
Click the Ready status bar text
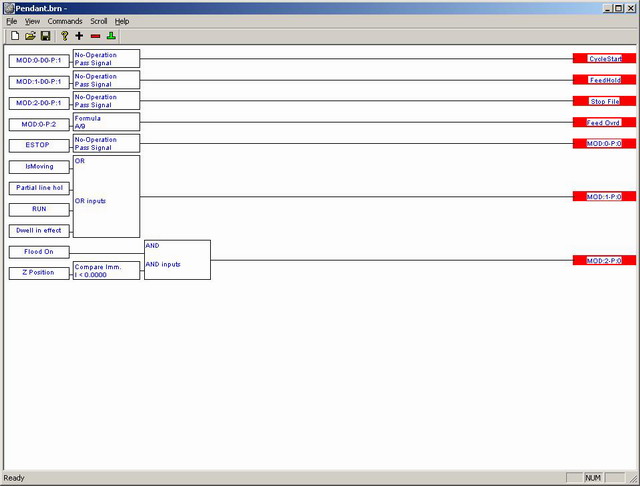14,478
